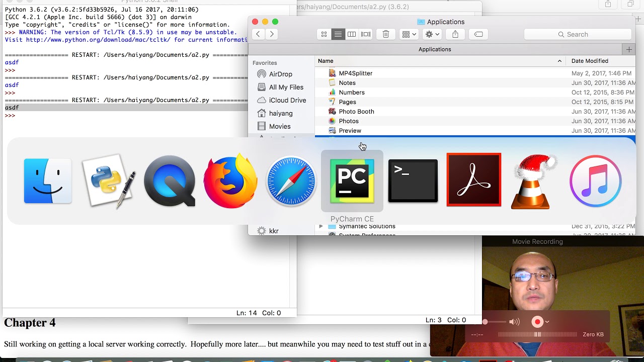Switch to VLC in the app switcher
The height and width of the screenshot is (362, 644).
[534, 181]
